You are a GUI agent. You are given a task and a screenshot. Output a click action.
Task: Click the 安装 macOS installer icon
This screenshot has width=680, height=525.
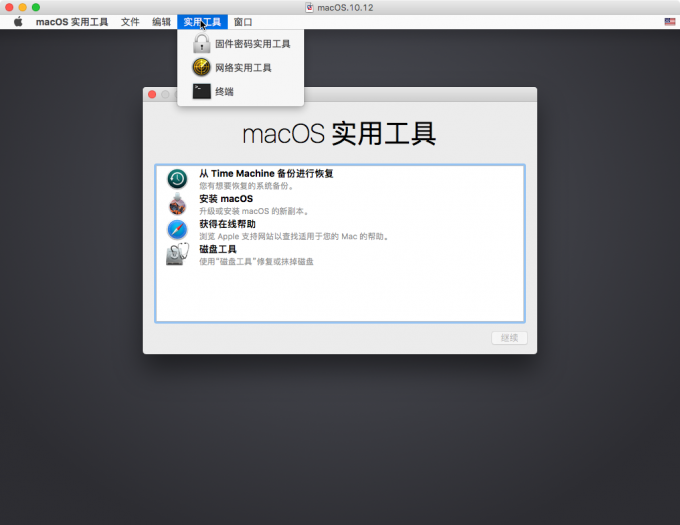coord(177,204)
